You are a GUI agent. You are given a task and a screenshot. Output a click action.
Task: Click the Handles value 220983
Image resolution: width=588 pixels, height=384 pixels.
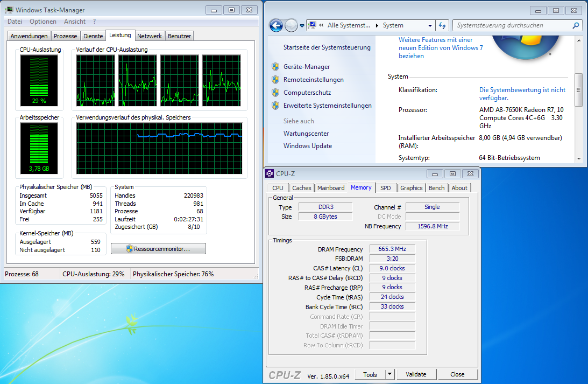coord(194,196)
